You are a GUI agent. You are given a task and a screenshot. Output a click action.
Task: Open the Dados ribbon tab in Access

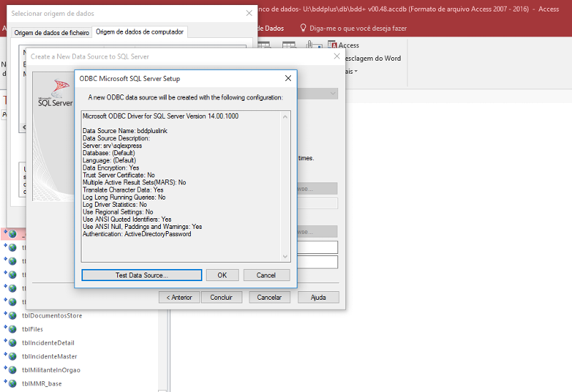270,28
